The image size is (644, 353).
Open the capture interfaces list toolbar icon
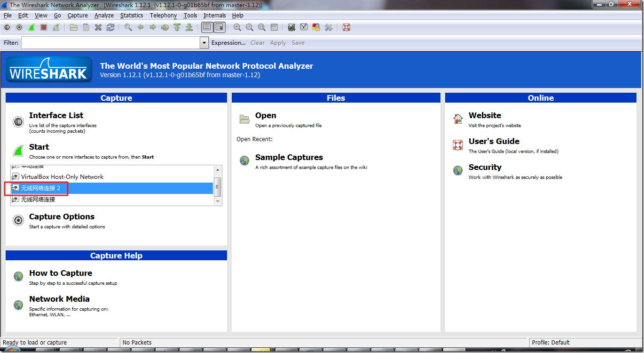(7, 27)
